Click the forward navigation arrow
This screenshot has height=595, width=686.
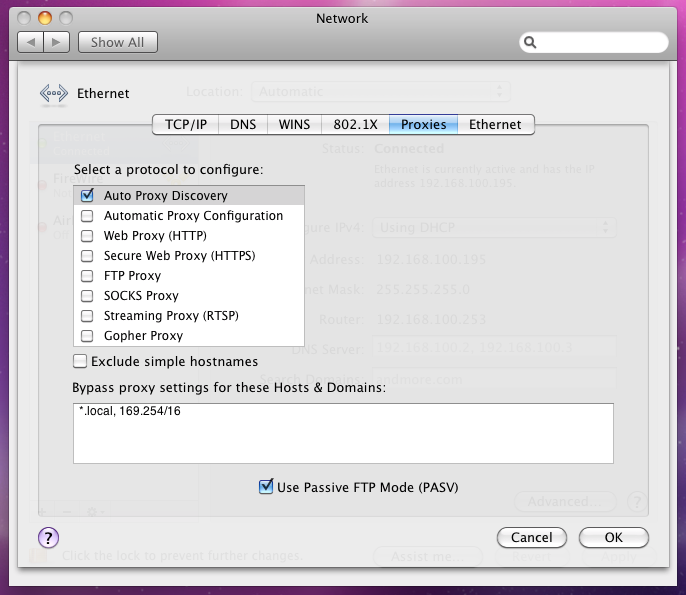point(58,42)
